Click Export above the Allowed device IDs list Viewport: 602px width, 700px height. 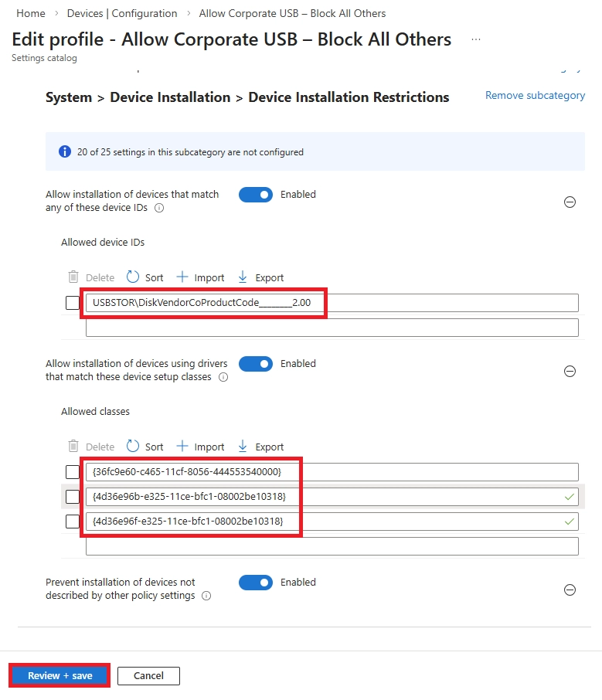[260, 277]
